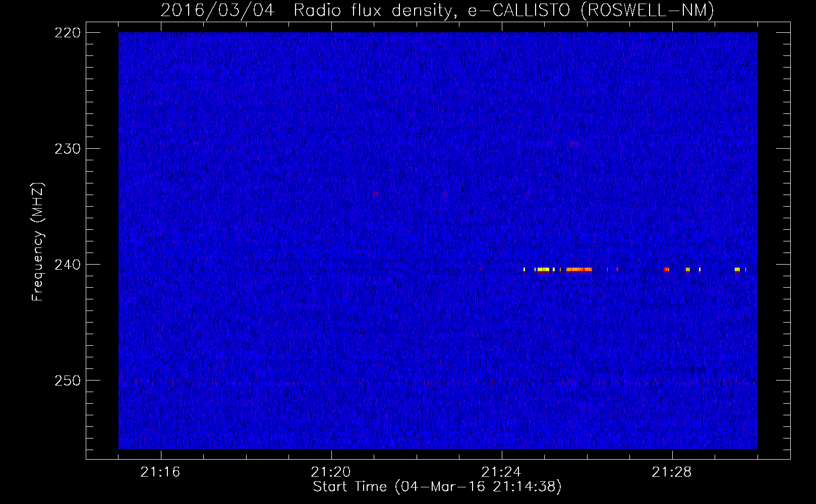Image resolution: width=816 pixels, height=504 pixels.
Task: Select the 250 frequency tick label
Action: (x=68, y=381)
